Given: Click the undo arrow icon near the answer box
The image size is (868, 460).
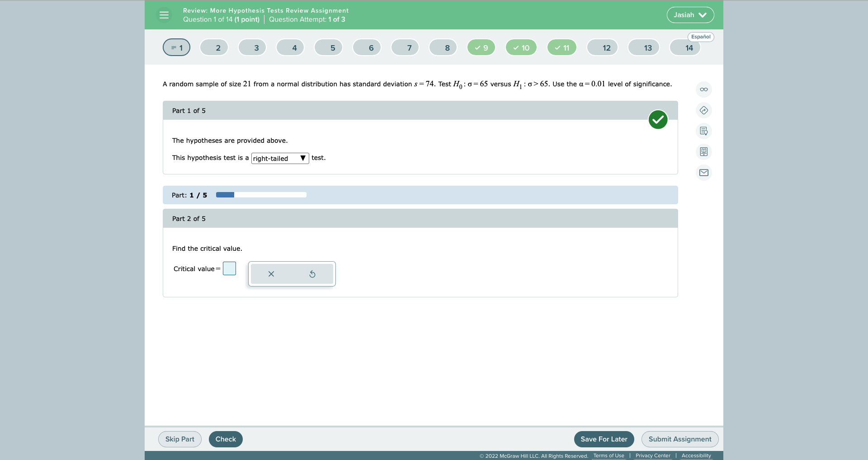Looking at the screenshot, I should [x=312, y=274].
